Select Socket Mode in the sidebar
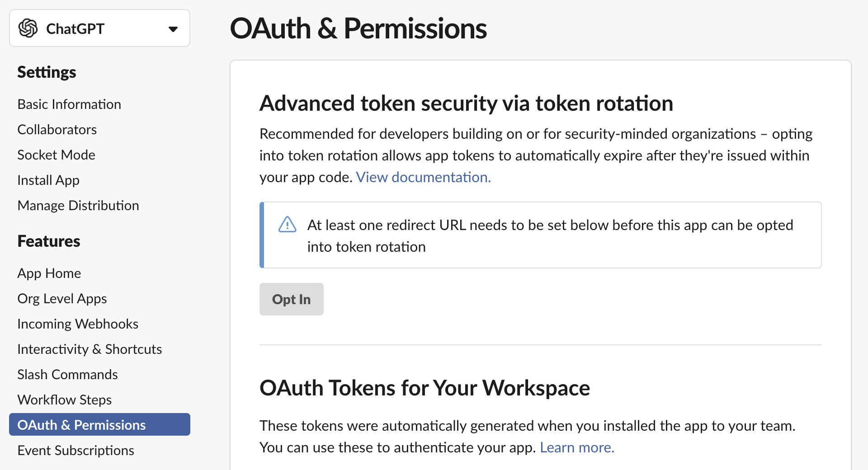 (56, 155)
